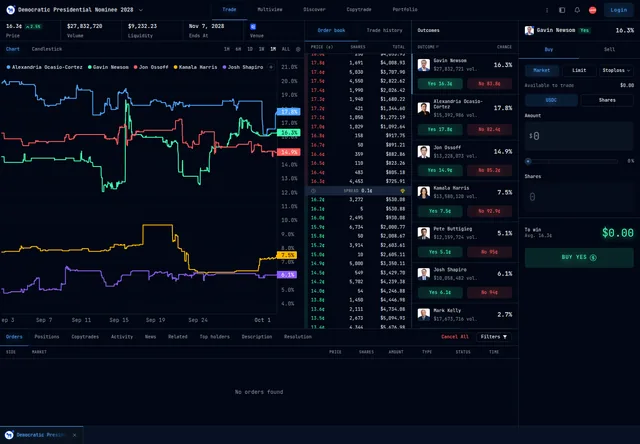Toggle Kamala Harris series in chart legend
640x444 pixels.
pyautogui.click(x=195, y=67)
